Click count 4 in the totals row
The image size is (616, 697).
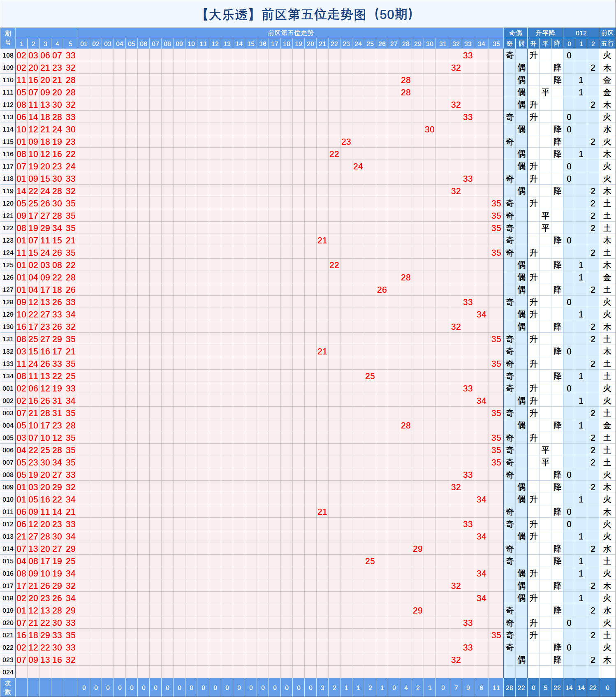tap(406, 688)
